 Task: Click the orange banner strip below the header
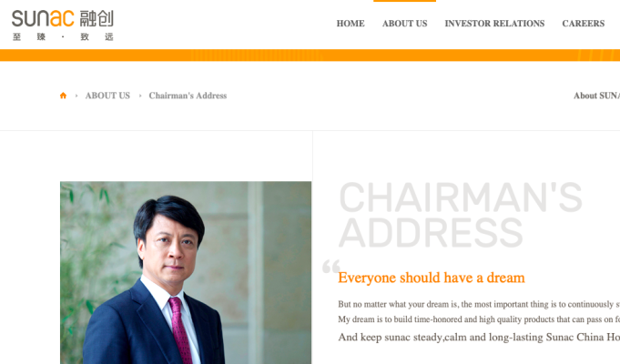click(310, 56)
